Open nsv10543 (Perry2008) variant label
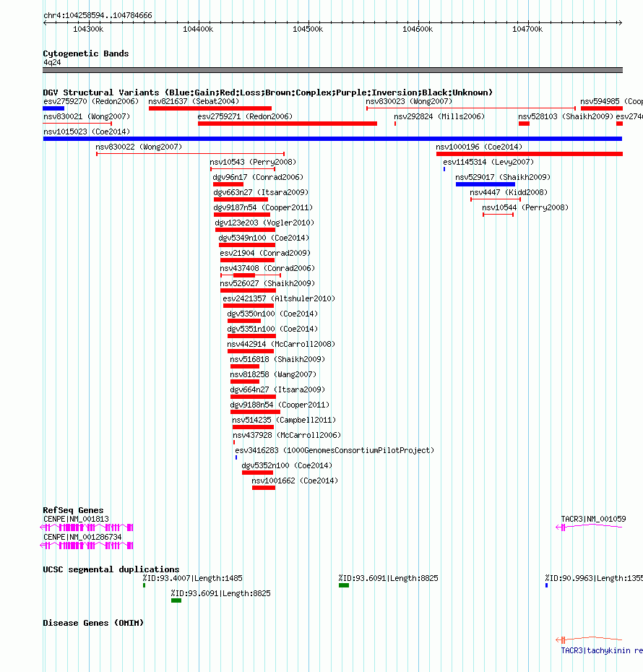The width and height of the screenshot is (643, 672). tap(253, 162)
